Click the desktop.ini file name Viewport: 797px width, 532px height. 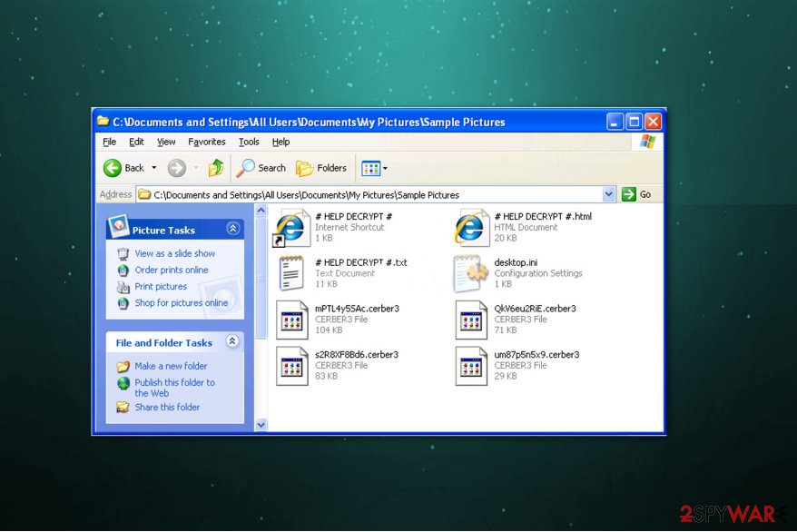click(x=516, y=262)
